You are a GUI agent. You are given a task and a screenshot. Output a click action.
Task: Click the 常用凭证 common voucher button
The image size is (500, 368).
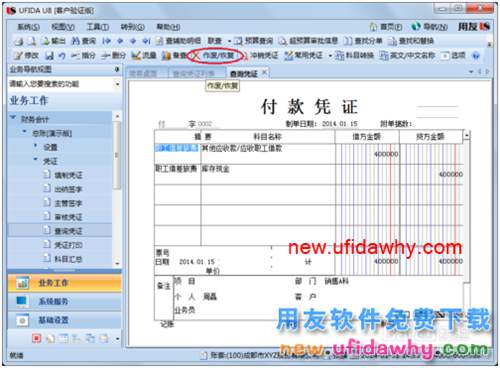pyautogui.click(x=303, y=55)
